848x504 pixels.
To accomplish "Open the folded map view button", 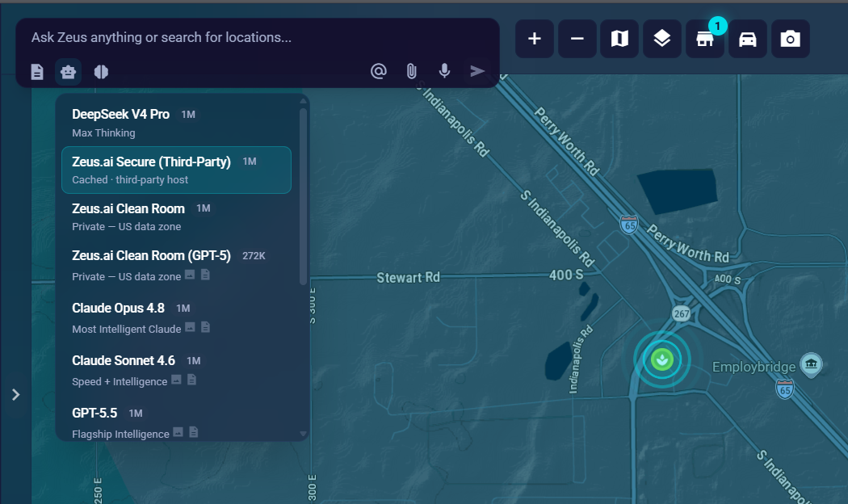I will coord(619,39).
